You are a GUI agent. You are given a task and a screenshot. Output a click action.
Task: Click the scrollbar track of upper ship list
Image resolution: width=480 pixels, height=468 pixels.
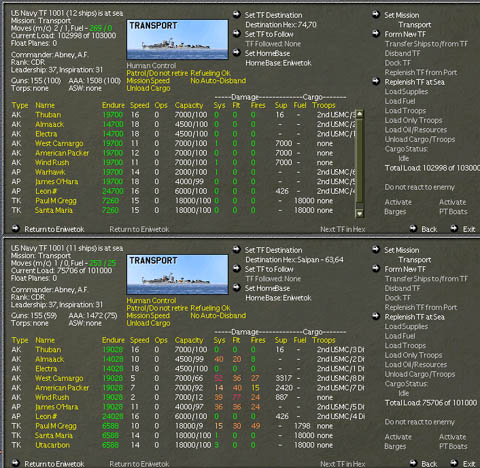pyautogui.click(x=359, y=164)
